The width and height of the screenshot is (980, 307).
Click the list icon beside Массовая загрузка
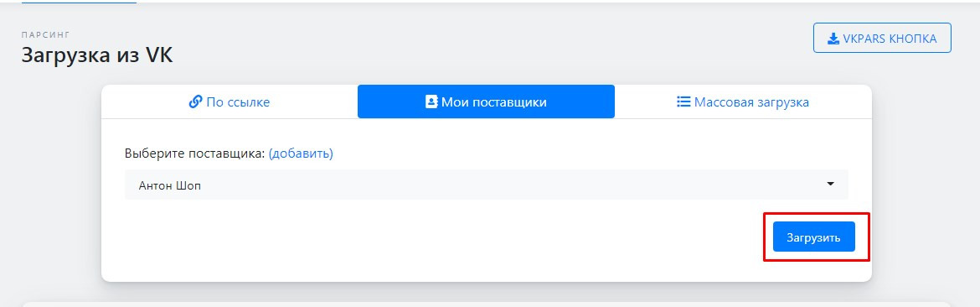pyautogui.click(x=683, y=101)
